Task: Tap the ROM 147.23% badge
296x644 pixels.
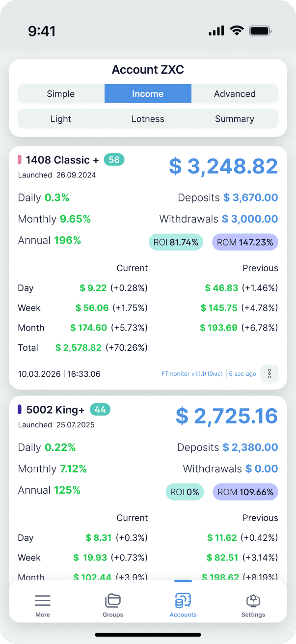Action: click(x=245, y=242)
